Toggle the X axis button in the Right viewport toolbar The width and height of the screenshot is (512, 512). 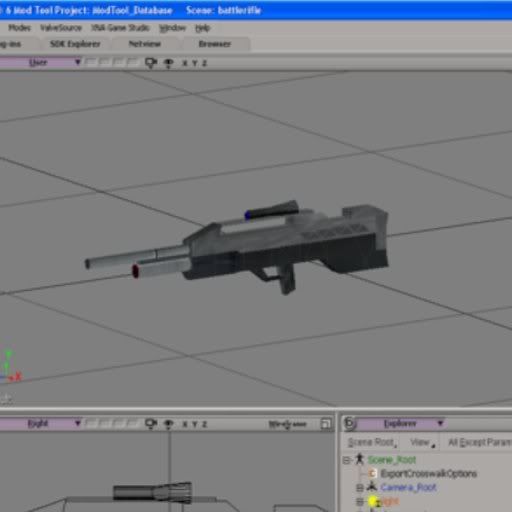click(x=185, y=424)
